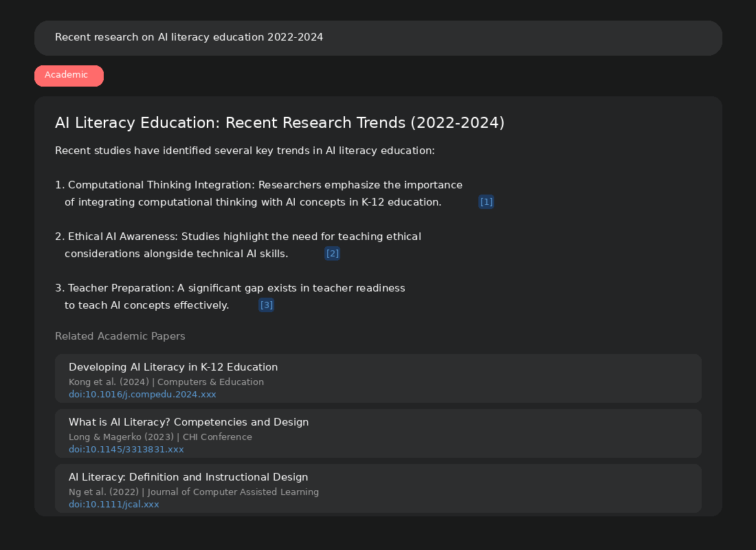Screen dimensions: 756x550
Task: Open citation reference [3]
Action: point(266,305)
